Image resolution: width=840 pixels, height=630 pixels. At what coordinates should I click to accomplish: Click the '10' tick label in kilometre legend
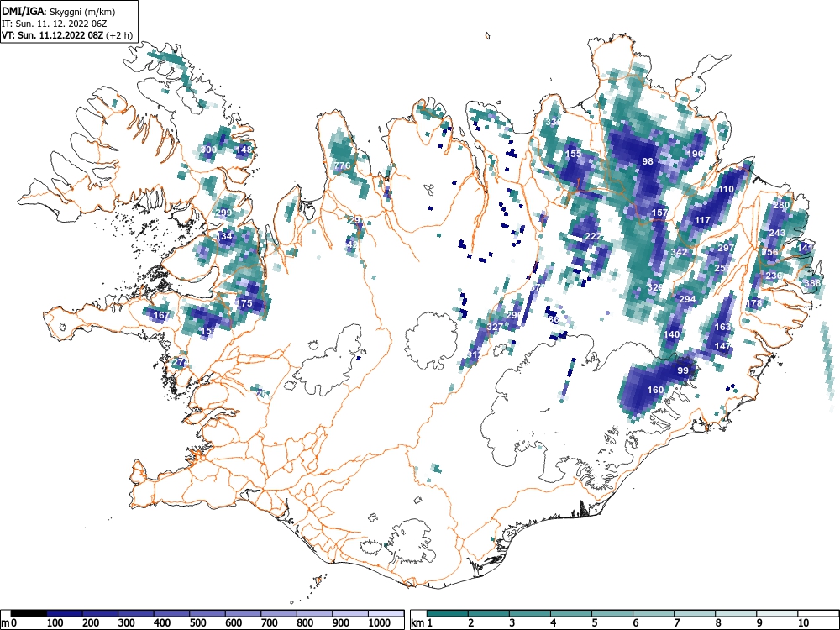click(x=803, y=623)
